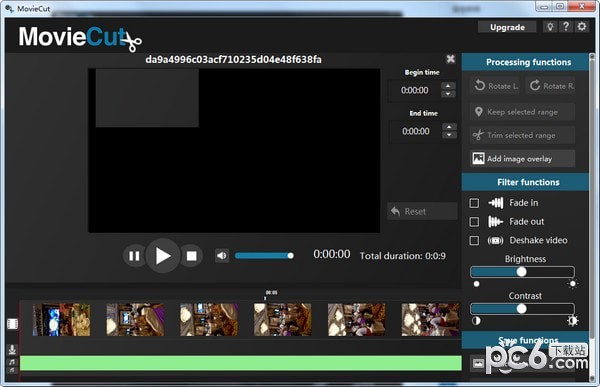
Task: Click the 00:05 timeline marker
Action: coord(271,292)
